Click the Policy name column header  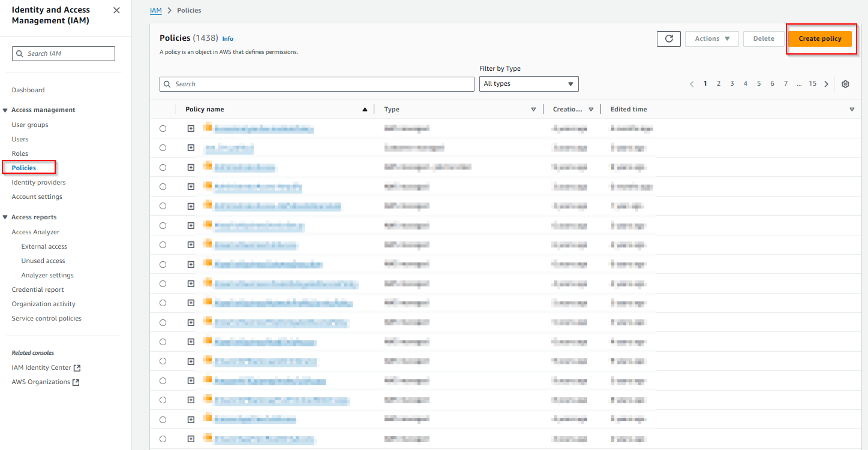205,110
